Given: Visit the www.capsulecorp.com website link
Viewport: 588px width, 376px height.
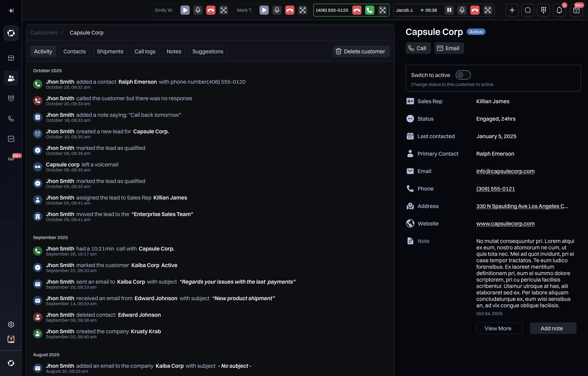Looking at the screenshot, I should (x=505, y=224).
